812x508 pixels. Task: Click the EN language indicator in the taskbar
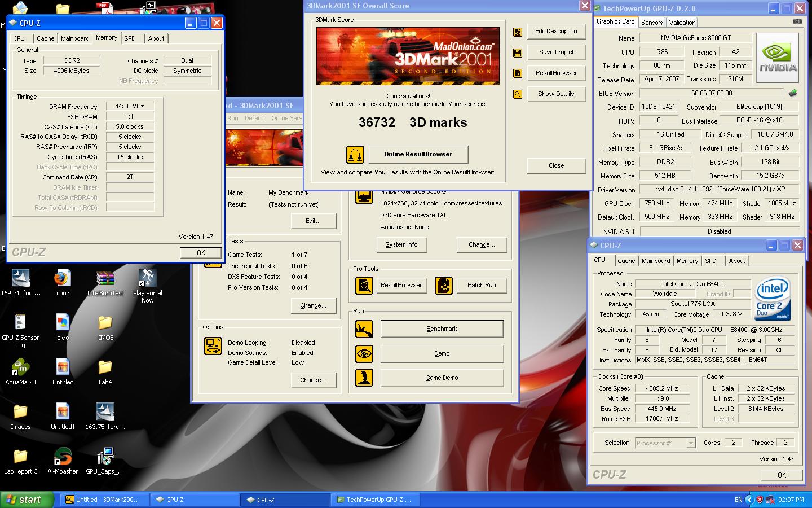point(738,500)
